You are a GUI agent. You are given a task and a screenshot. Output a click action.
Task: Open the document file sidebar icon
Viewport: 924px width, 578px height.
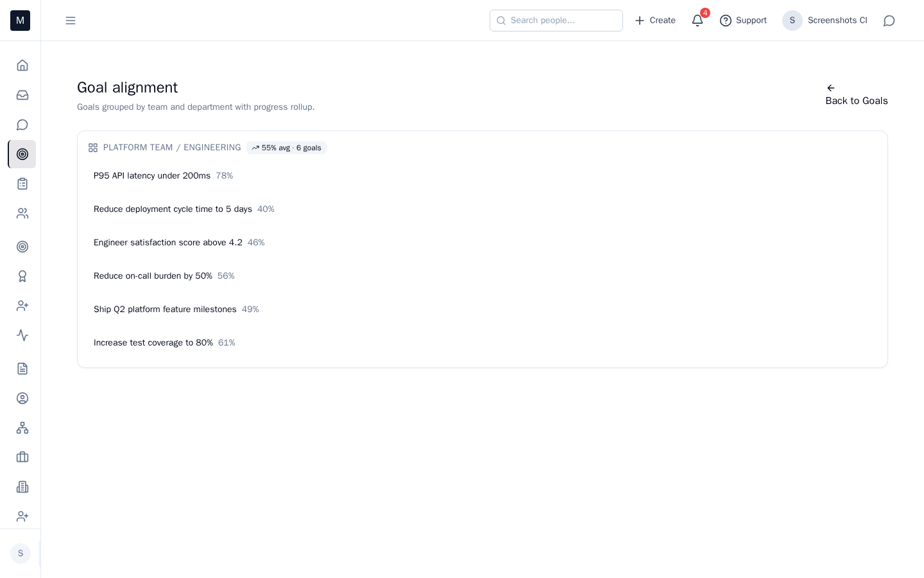22,369
